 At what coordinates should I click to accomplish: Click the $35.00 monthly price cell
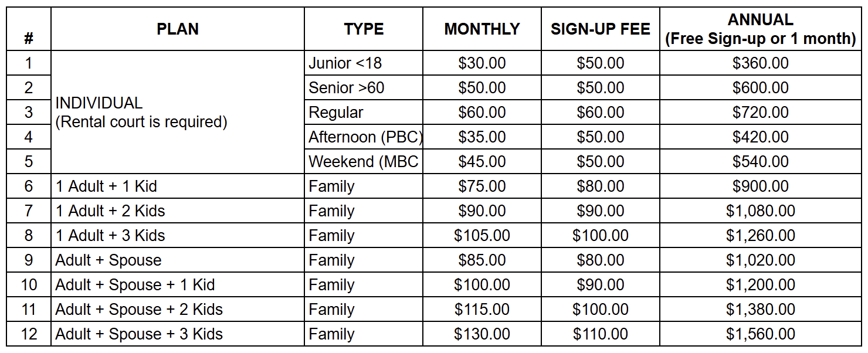(x=482, y=137)
